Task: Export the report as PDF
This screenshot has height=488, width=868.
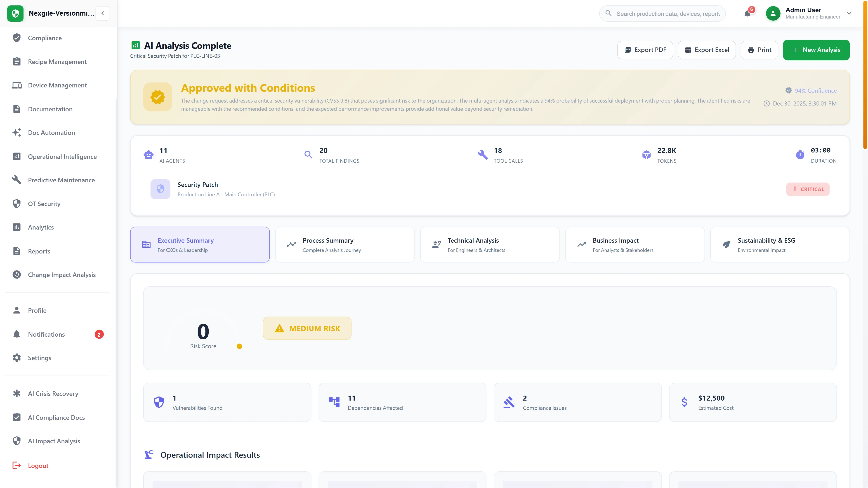Action: point(645,49)
